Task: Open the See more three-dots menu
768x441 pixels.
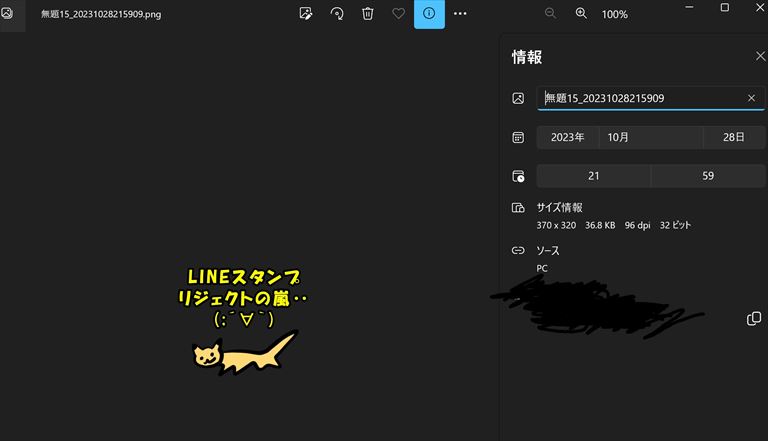Action: [460, 14]
